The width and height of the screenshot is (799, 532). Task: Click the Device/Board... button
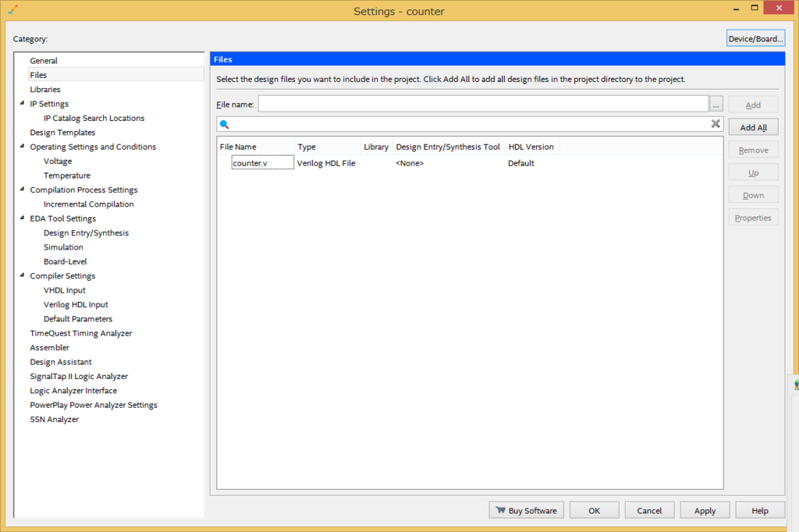[755, 39]
